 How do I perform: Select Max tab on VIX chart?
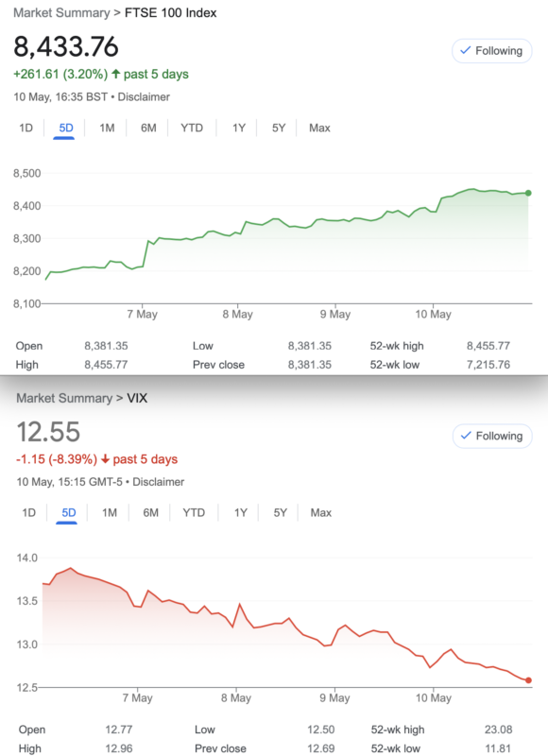[x=321, y=512]
